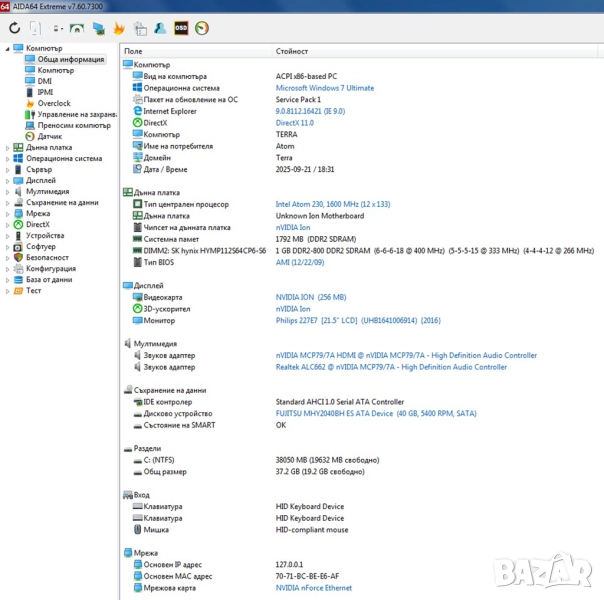Screen dimensions: 604x600
Task: Open the OSD panel toolbar icon
Action: (181, 28)
